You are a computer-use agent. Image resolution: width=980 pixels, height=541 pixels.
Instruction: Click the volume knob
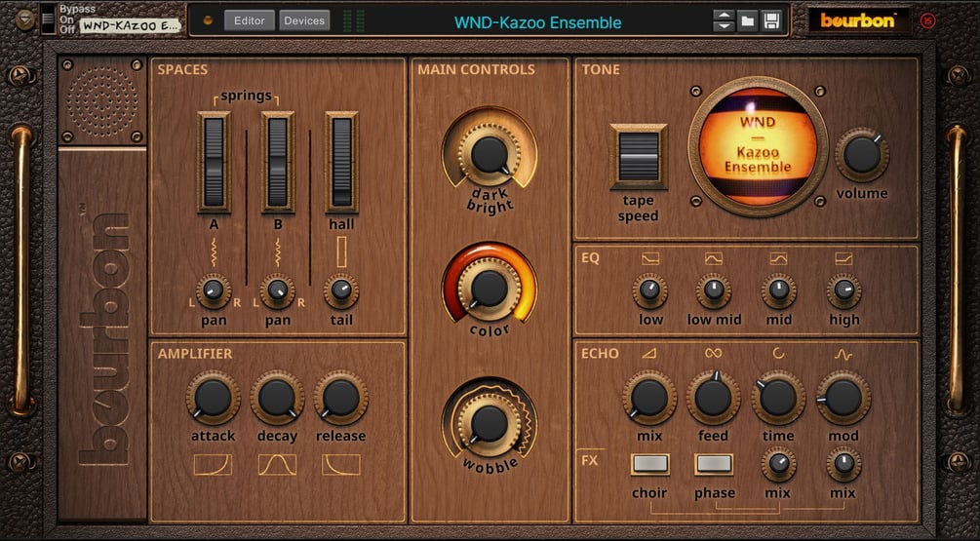862,155
